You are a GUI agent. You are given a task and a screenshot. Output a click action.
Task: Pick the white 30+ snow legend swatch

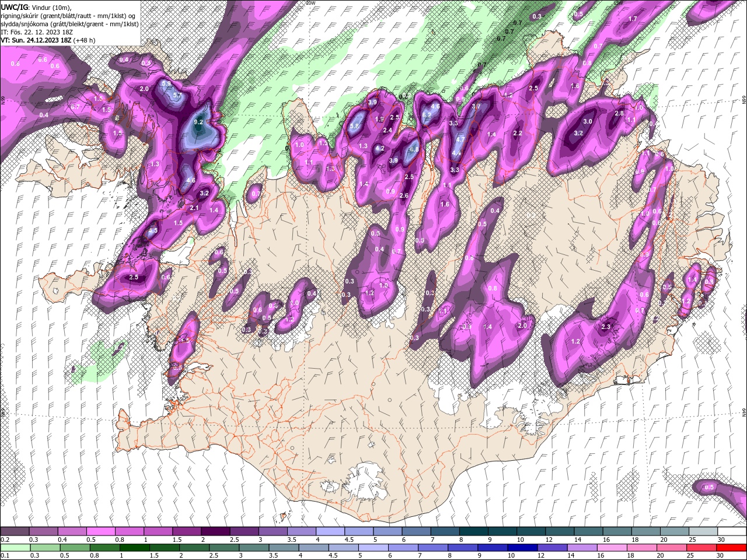[x=732, y=531]
